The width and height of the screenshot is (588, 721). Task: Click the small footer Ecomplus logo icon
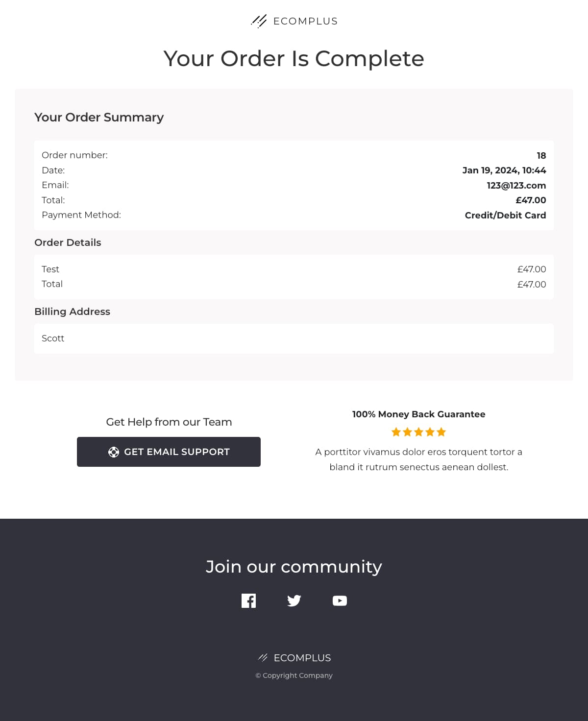coord(263,658)
